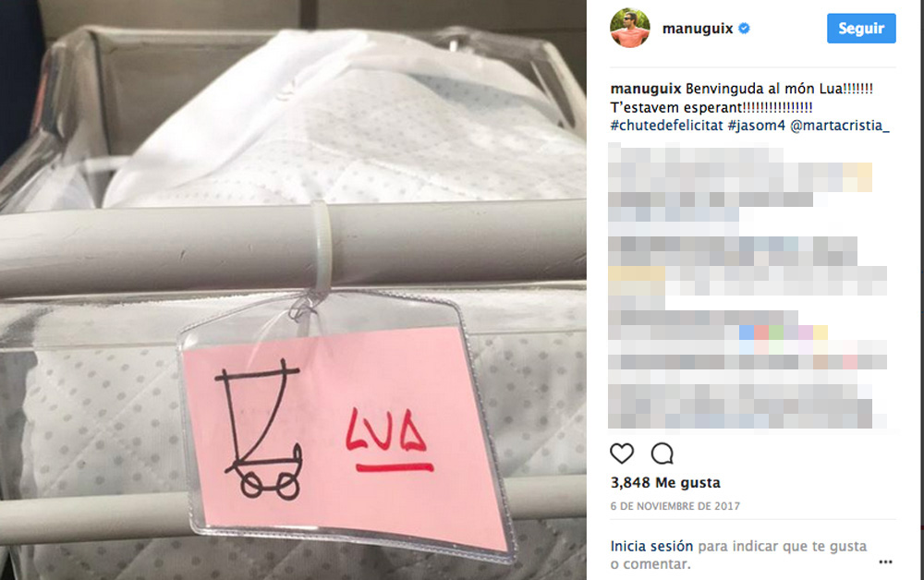The height and width of the screenshot is (580, 924).
Task: Click the caption text Benvinguda al món Lua
Action: coord(779,89)
